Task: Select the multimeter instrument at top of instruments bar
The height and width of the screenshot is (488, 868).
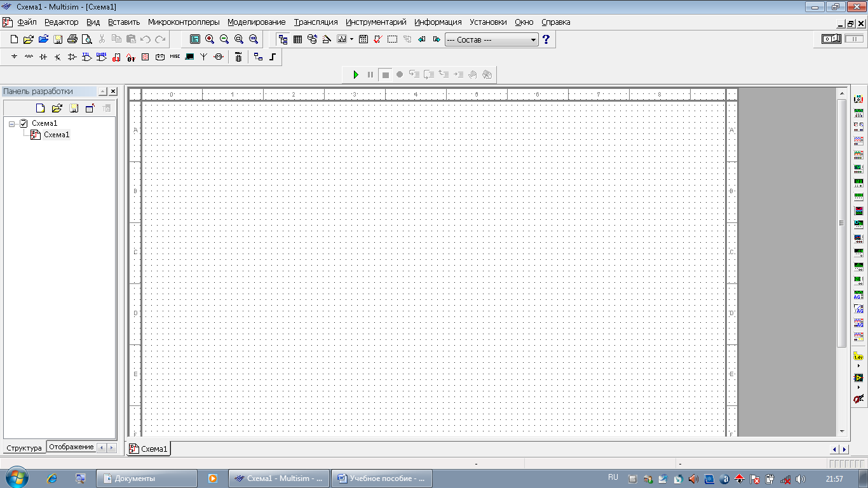Action: pos(858,99)
